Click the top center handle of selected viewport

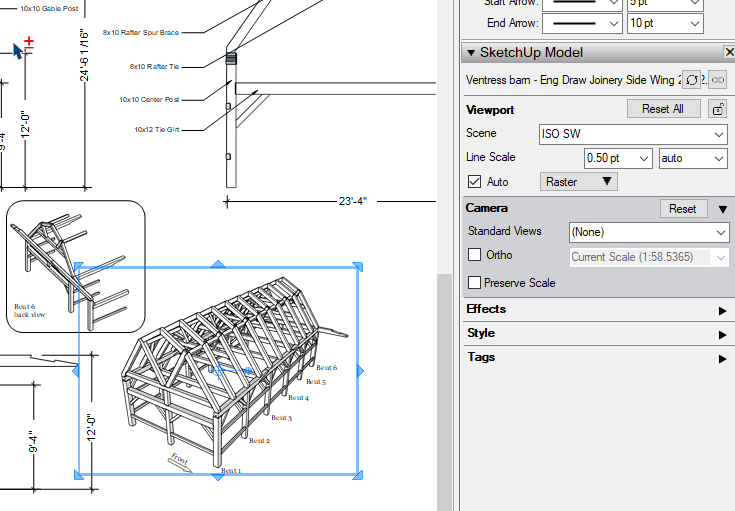coord(218,265)
